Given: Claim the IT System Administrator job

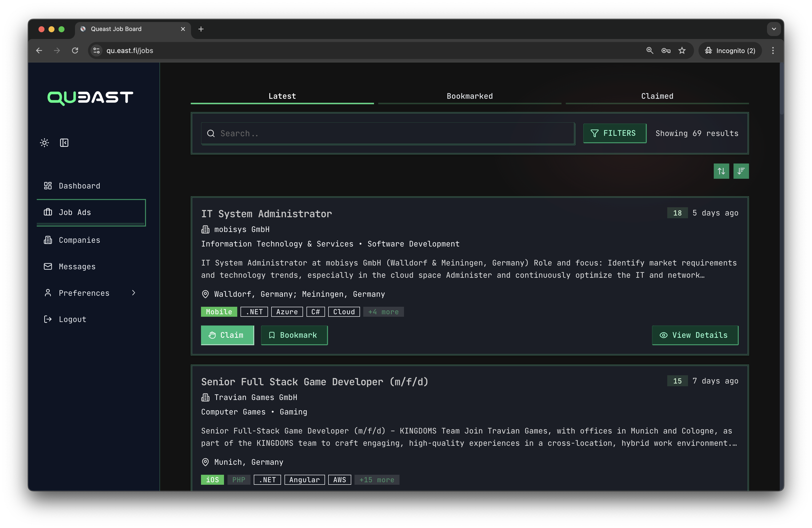Looking at the screenshot, I should coord(227,335).
